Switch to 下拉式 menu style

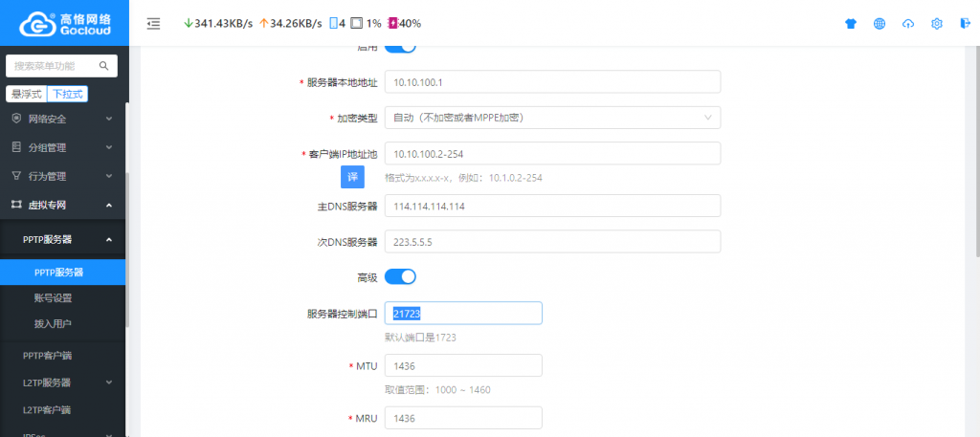click(68, 94)
